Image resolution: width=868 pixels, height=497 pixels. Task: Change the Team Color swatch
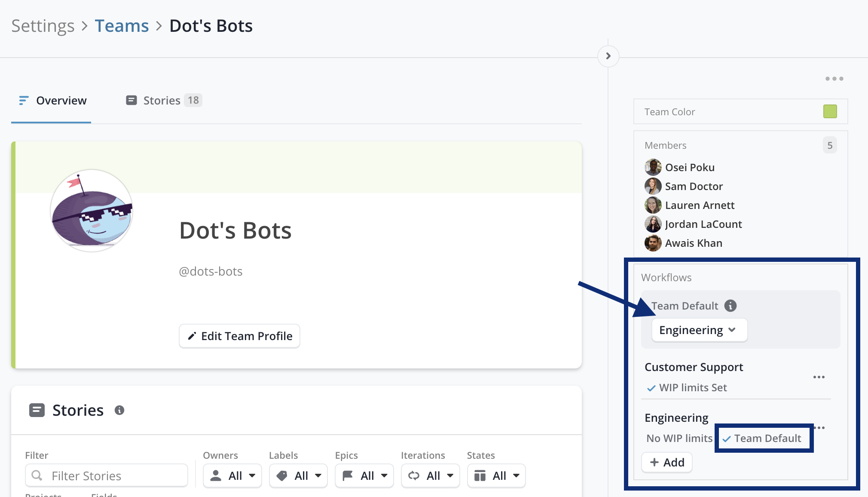(829, 111)
